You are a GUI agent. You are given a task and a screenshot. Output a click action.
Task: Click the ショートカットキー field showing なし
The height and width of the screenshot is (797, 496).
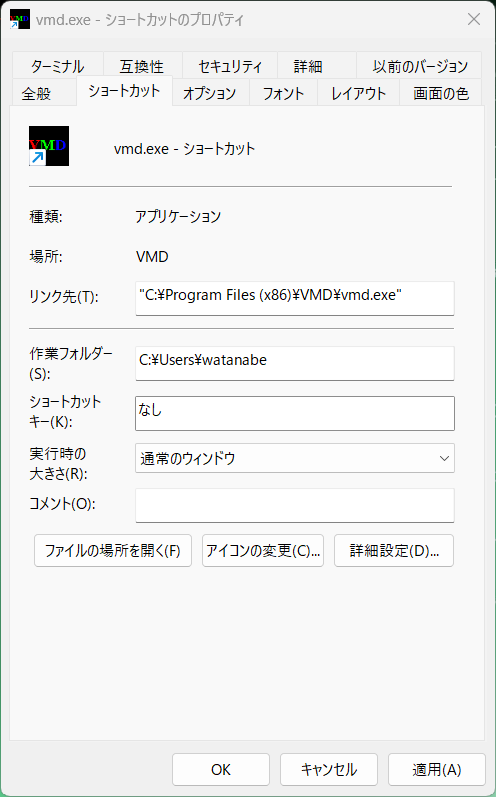pos(295,413)
